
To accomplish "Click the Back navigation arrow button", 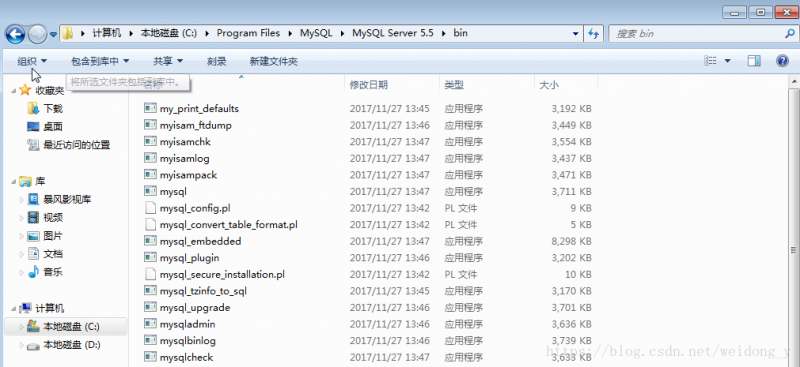I will coord(15,34).
